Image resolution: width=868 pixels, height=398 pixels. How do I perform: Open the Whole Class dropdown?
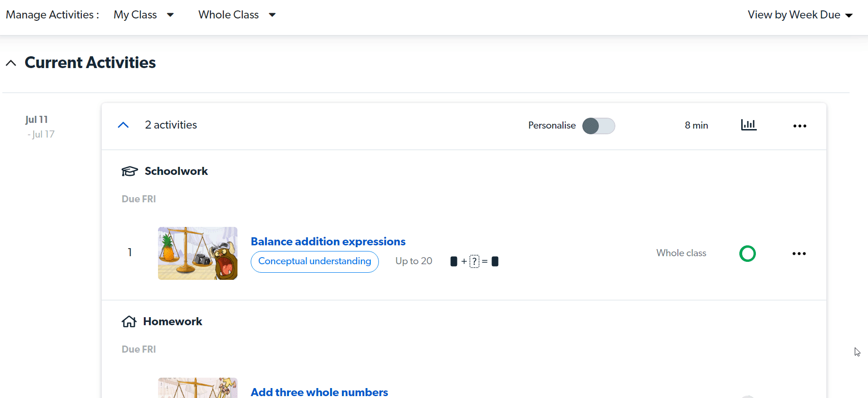237,15
